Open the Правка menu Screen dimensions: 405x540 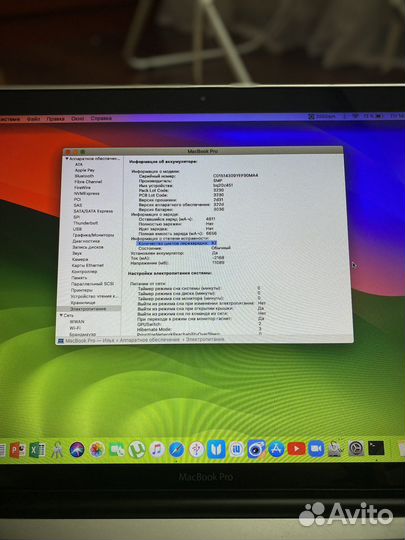coord(55,118)
